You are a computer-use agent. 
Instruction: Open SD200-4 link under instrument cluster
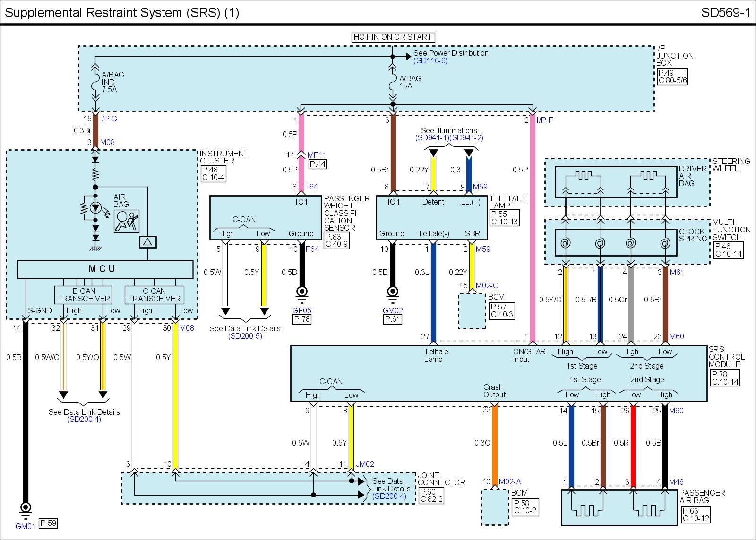point(84,420)
